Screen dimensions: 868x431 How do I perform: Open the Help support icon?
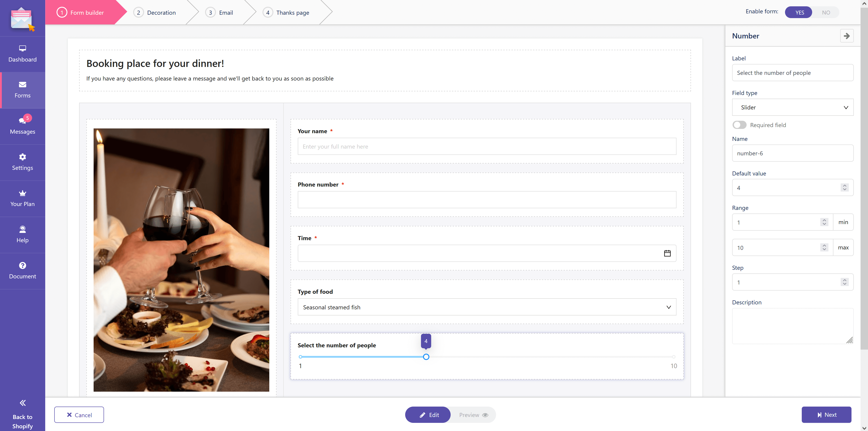[22, 229]
